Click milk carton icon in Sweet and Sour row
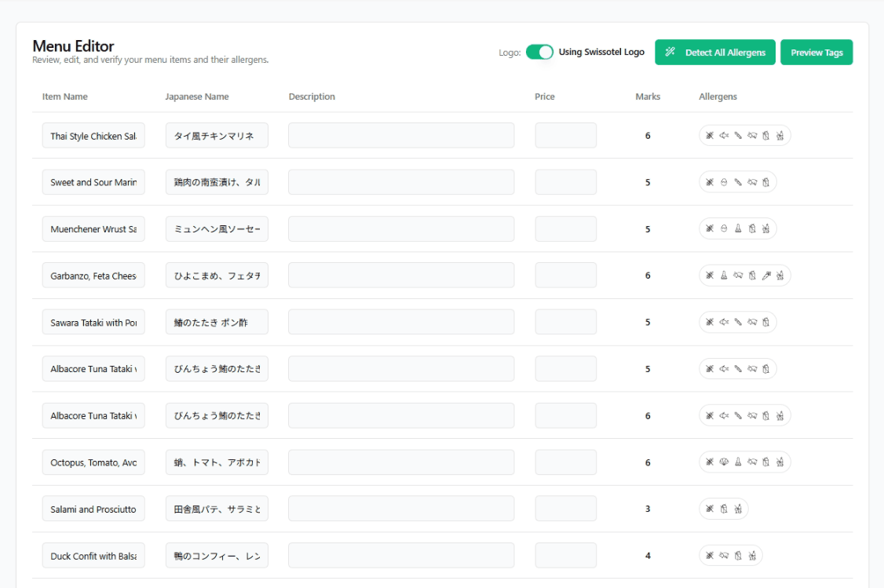This screenshot has height=588, width=884. point(766,182)
